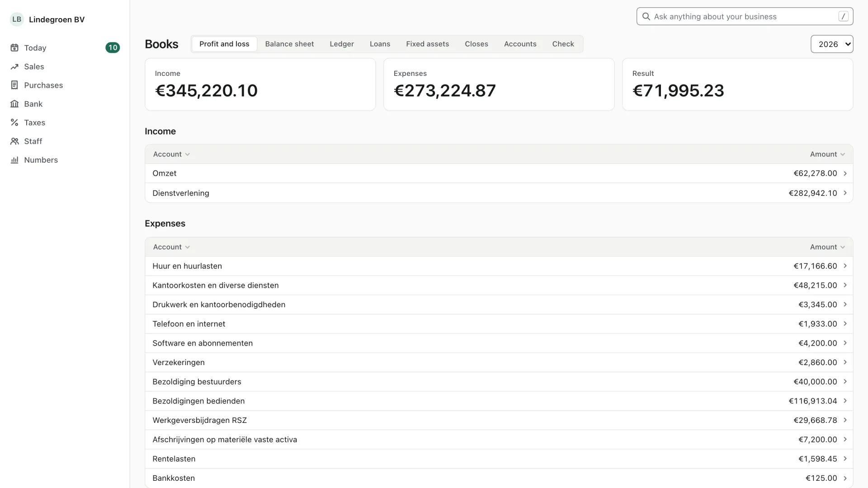This screenshot has height=488, width=868.
Task: Switch to the Ledger tab
Action: click(x=342, y=44)
